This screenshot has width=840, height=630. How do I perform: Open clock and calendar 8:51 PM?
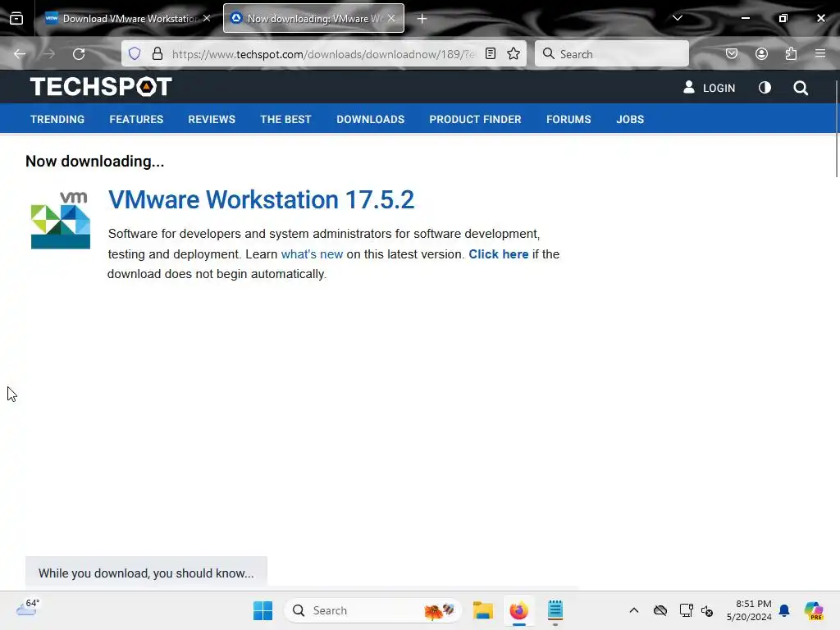[749, 610]
